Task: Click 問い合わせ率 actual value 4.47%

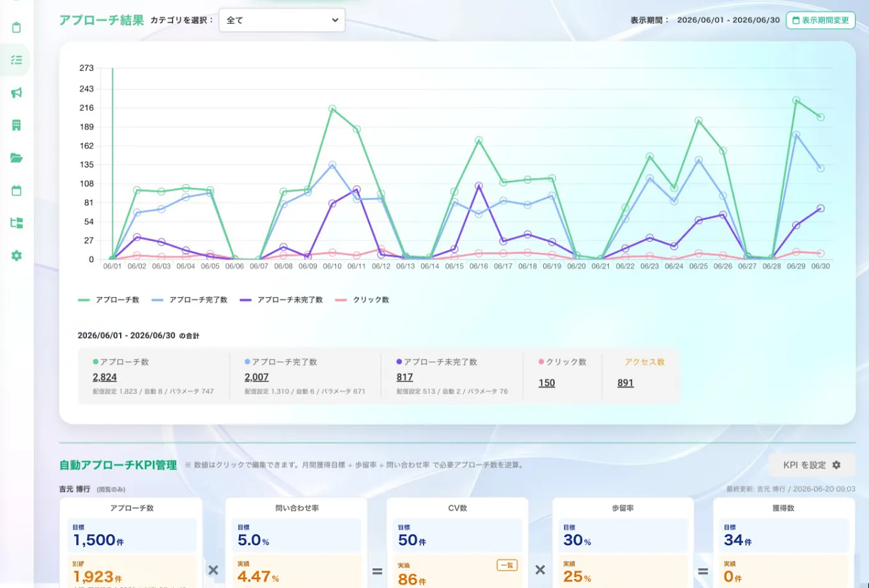Action: click(258, 576)
